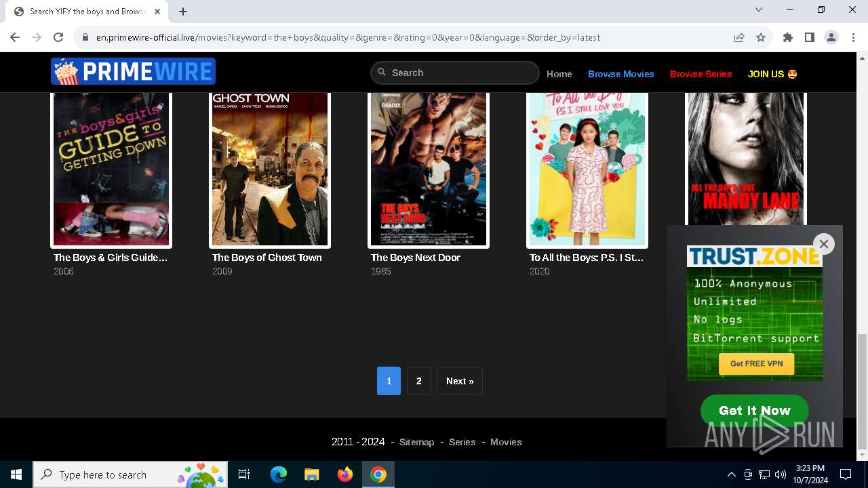
Task: Select current page 1 button
Action: pyautogui.click(x=389, y=381)
